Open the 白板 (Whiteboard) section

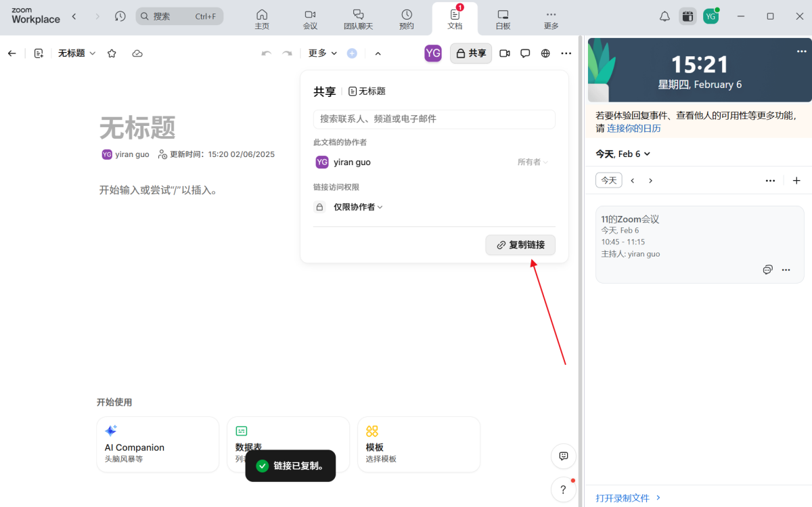click(502, 16)
